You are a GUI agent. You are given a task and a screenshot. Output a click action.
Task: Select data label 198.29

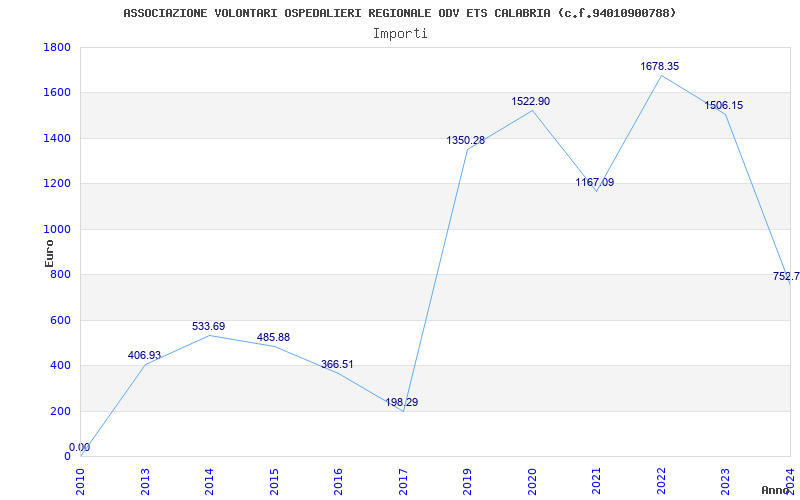(x=402, y=403)
